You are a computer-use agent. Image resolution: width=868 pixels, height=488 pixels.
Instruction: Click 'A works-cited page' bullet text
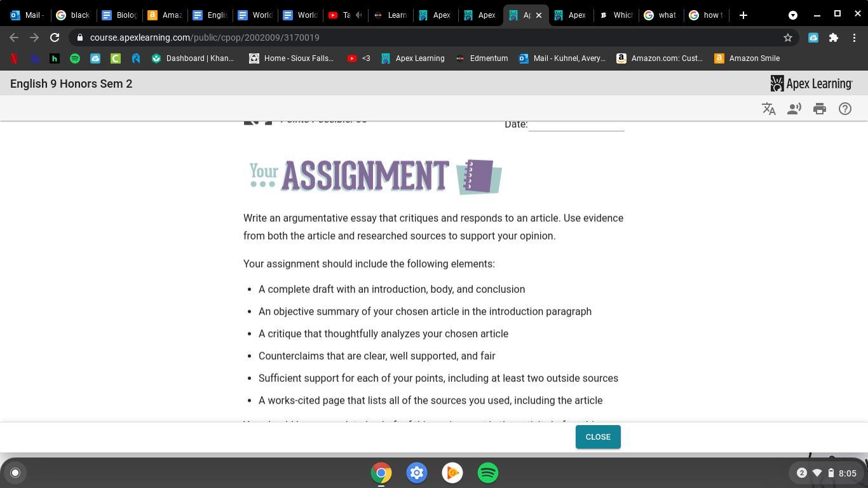tap(430, 400)
